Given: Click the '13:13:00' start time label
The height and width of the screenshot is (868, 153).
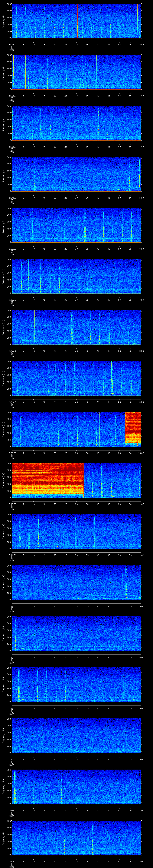Looking at the screenshot, I should [x=12, y=657].
